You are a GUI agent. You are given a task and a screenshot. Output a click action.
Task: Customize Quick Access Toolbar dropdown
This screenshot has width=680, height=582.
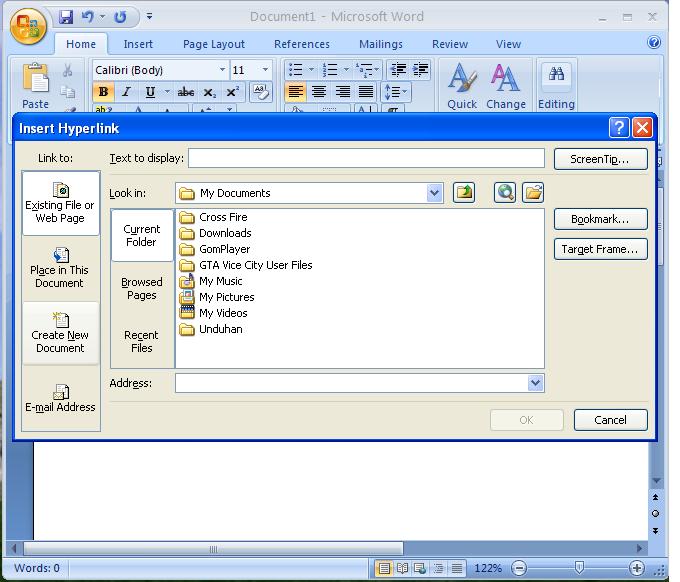click(x=150, y=16)
